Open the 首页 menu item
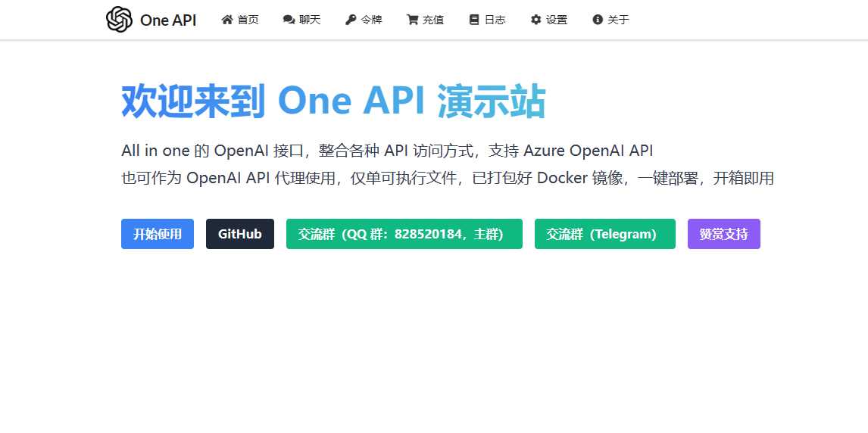The image size is (868, 433). (239, 20)
